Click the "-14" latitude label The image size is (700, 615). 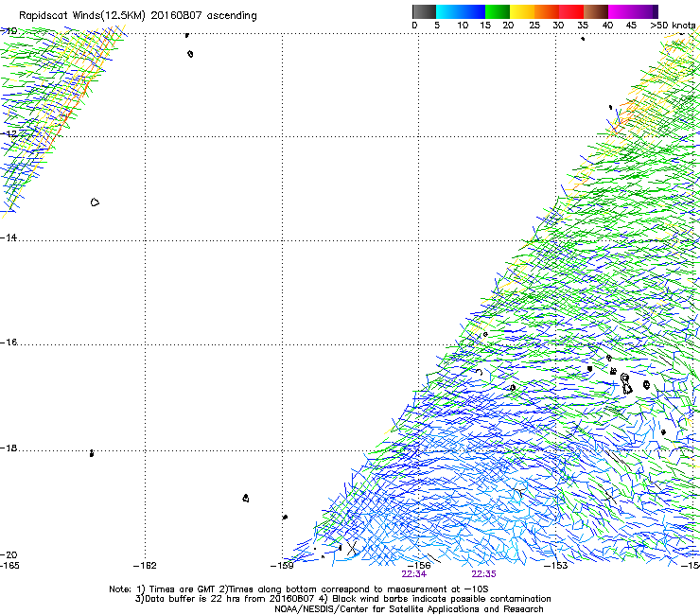tap(9, 237)
